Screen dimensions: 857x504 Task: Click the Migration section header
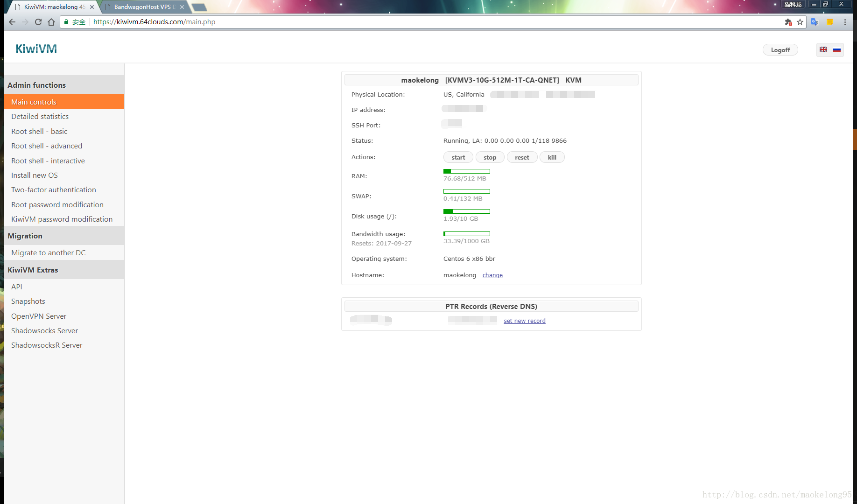[x=64, y=236]
